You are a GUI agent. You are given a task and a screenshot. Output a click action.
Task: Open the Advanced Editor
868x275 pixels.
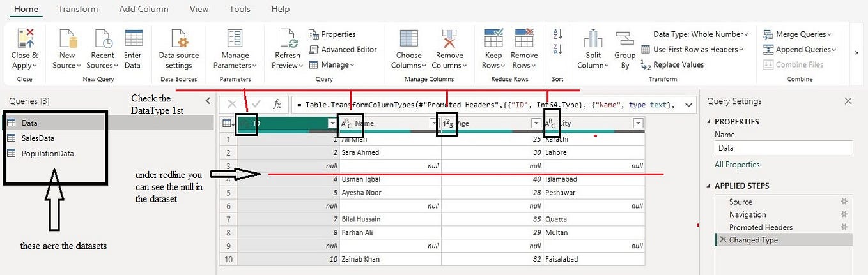coord(343,49)
